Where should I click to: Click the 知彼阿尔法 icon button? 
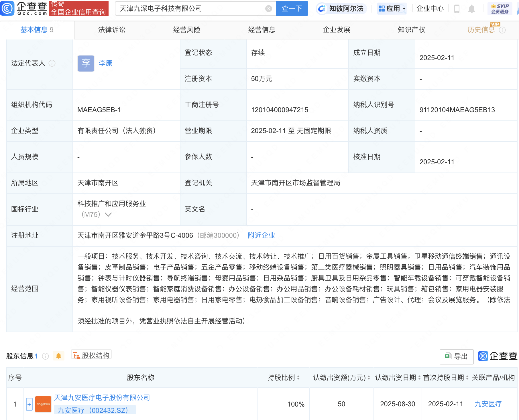pyautogui.click(x=341, y=9)
